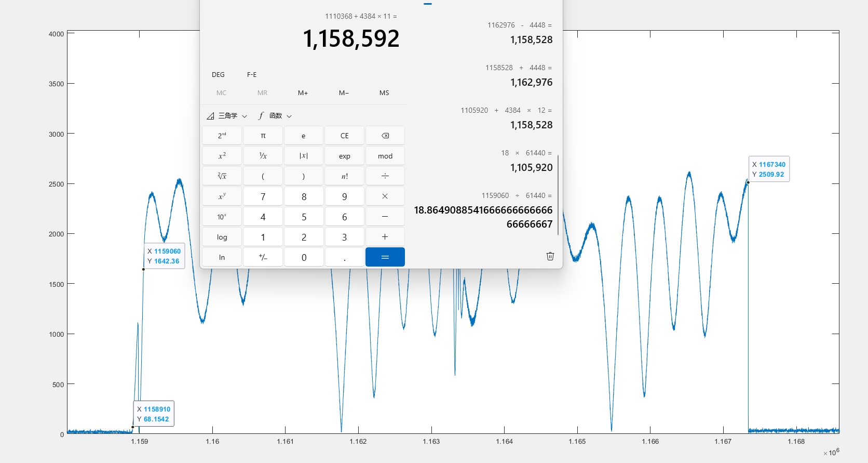Viewport: 868px width, 463px height.
Task: Toggle the 2nd function key
Action: pos(222,136)
